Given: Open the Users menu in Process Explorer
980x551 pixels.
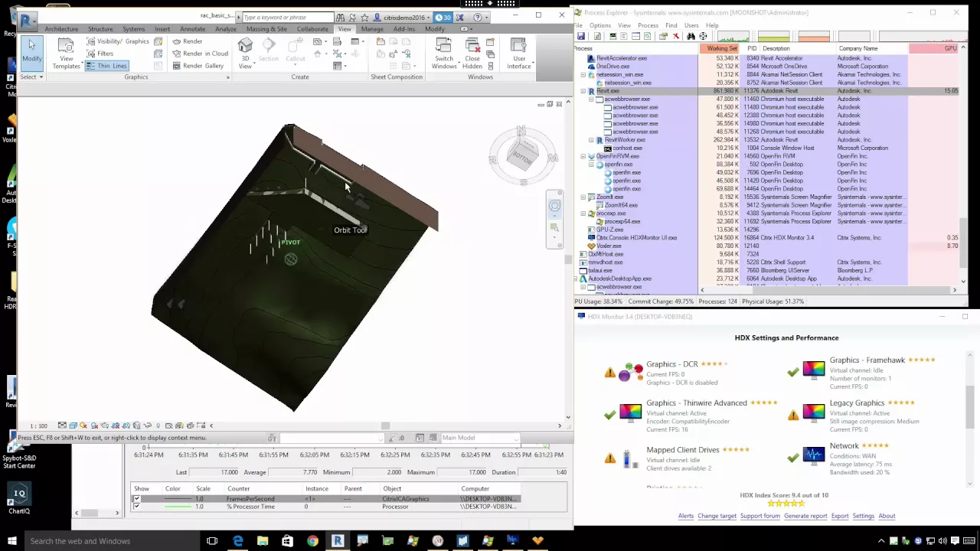Looking at the screenshot, I should 691,25.
